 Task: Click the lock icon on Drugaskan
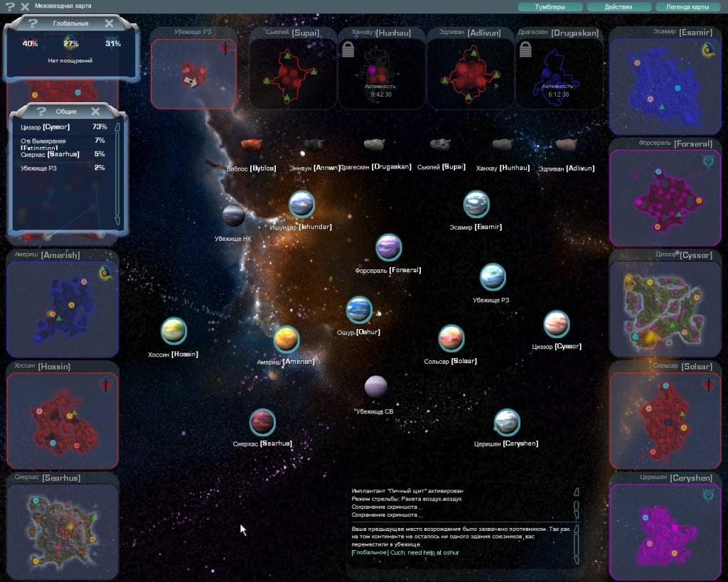coord(525,49)
